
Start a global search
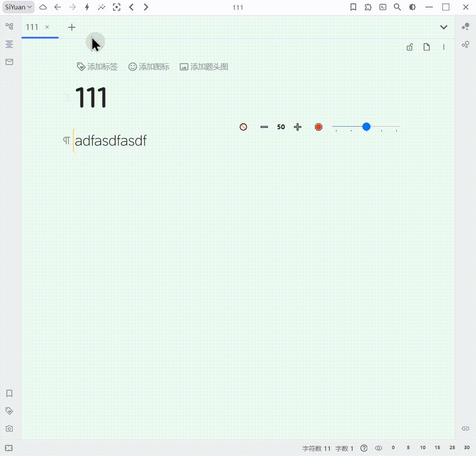pyautogui.click(x=397, y=7)
